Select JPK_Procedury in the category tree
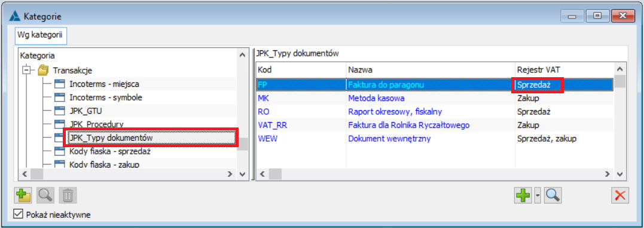This screenshot has width=644, height=228. (x=96, y=124)
